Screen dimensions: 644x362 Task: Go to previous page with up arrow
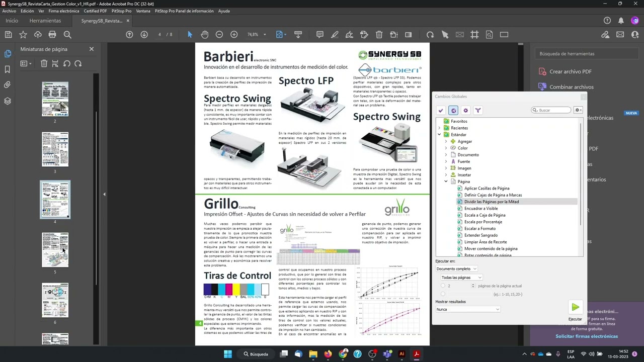point(129,35)
